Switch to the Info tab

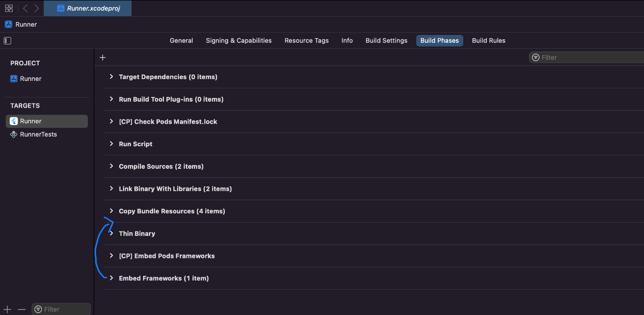click(x=347, y=40)
